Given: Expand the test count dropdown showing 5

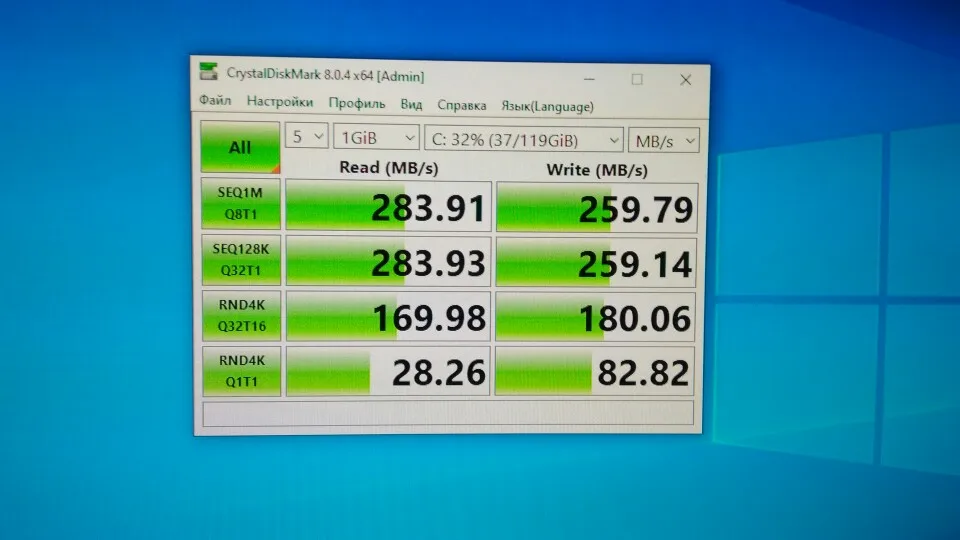Looking at the screenshot, I should click(307, 137).
